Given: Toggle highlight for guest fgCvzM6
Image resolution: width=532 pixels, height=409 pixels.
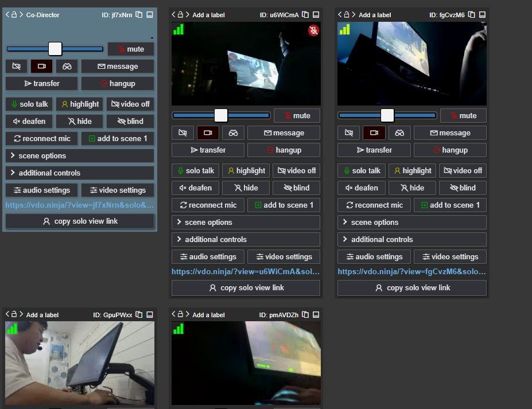Looking at the screenshot, I should click(412, 170).
